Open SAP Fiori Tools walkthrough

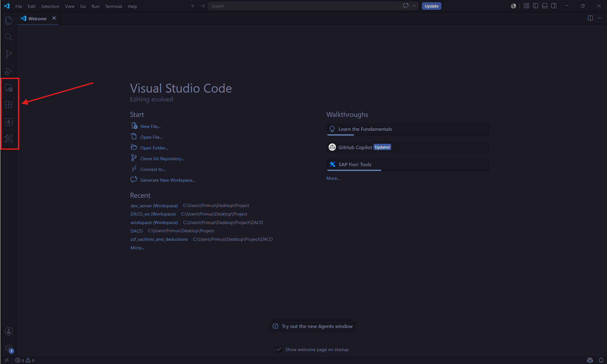click(x=408, y=165)
